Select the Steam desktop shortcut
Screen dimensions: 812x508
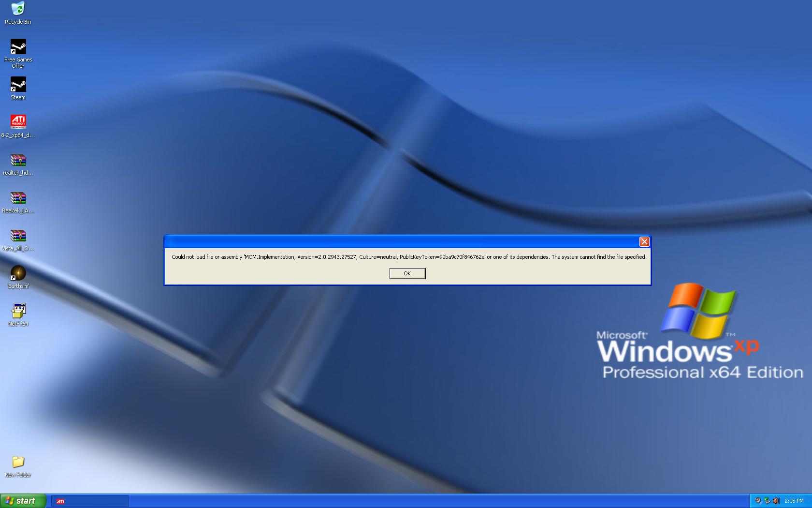click(x=18, y=89)
